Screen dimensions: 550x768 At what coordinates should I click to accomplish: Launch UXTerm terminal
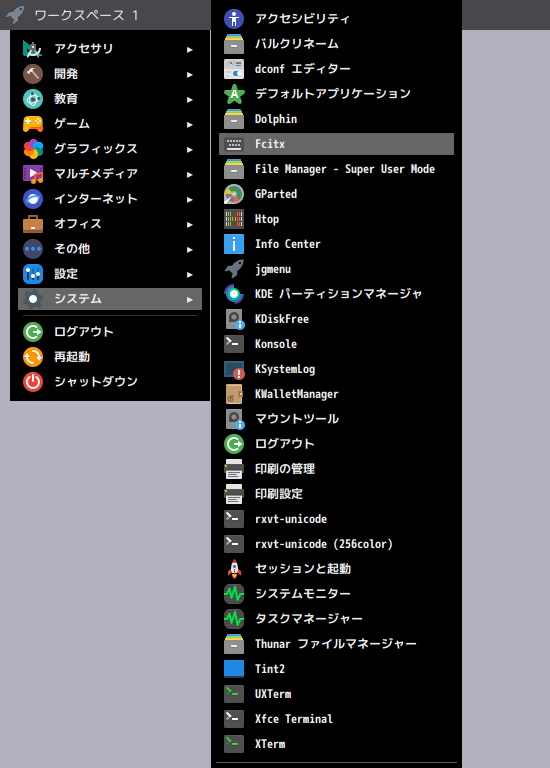(x=336, y=694)
